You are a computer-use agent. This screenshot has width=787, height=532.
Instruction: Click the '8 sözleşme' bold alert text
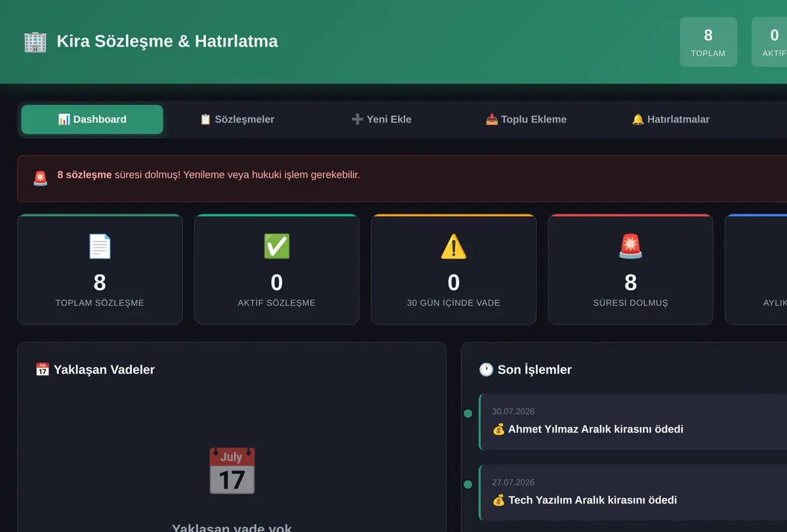click(84, 175)
